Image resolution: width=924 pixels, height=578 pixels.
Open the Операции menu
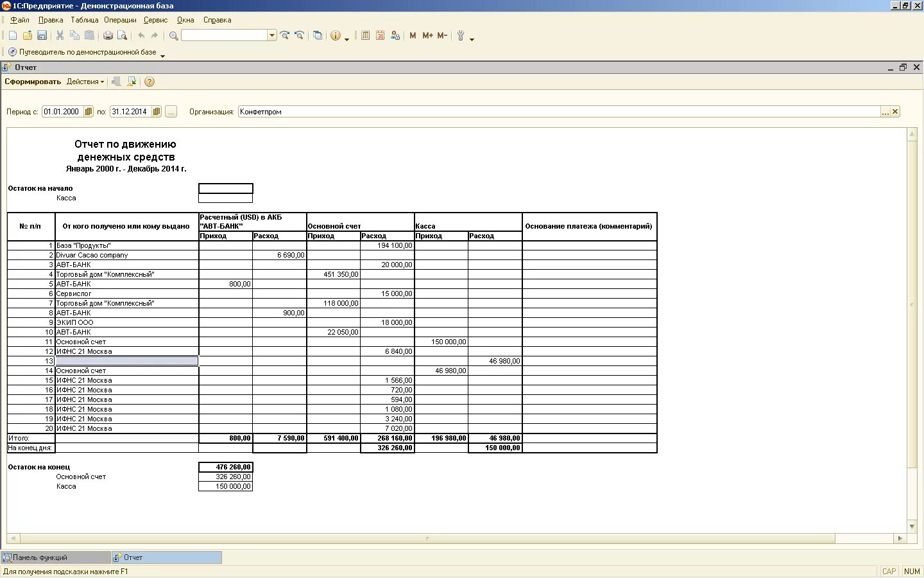coord(121,20)
